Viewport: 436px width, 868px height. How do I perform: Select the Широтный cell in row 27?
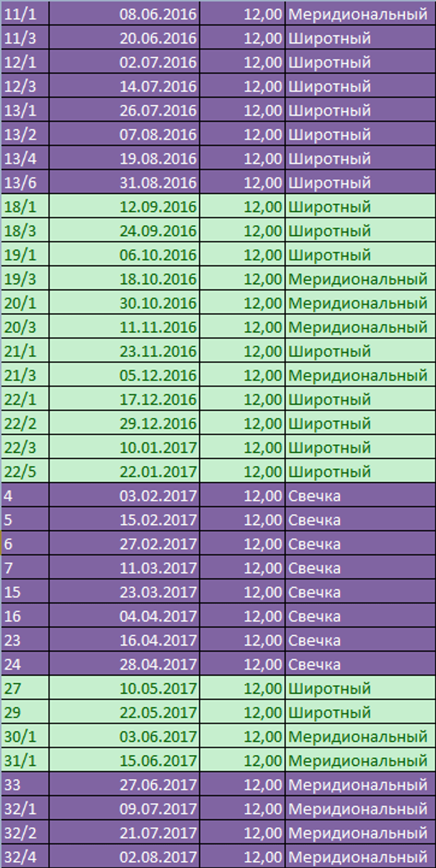coord(330,688)
